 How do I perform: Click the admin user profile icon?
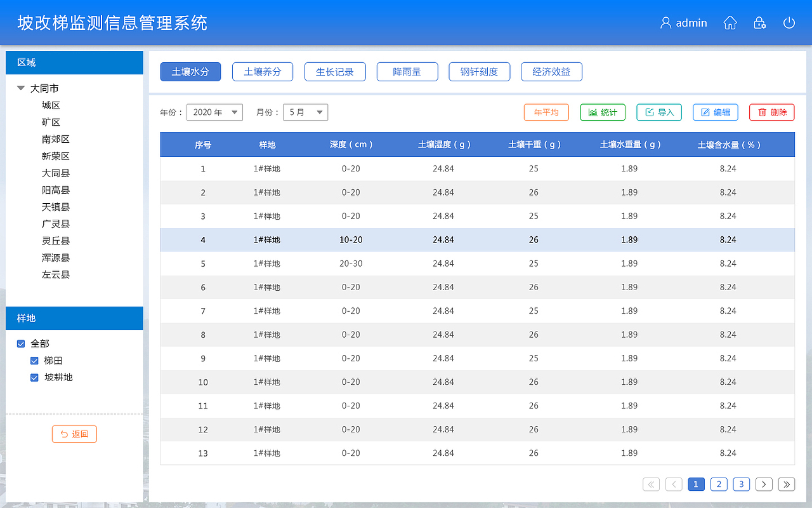665,22
